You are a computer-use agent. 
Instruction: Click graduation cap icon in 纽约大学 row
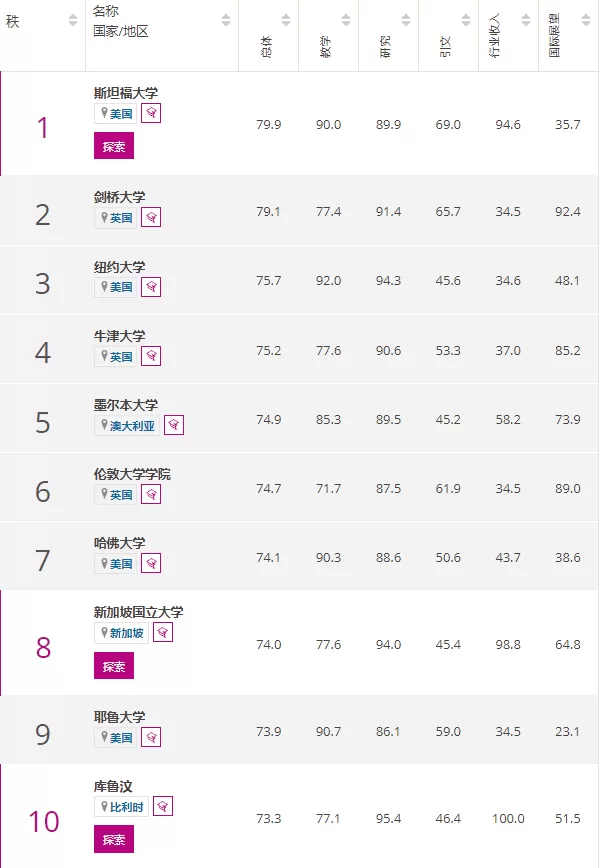[151, 287]
